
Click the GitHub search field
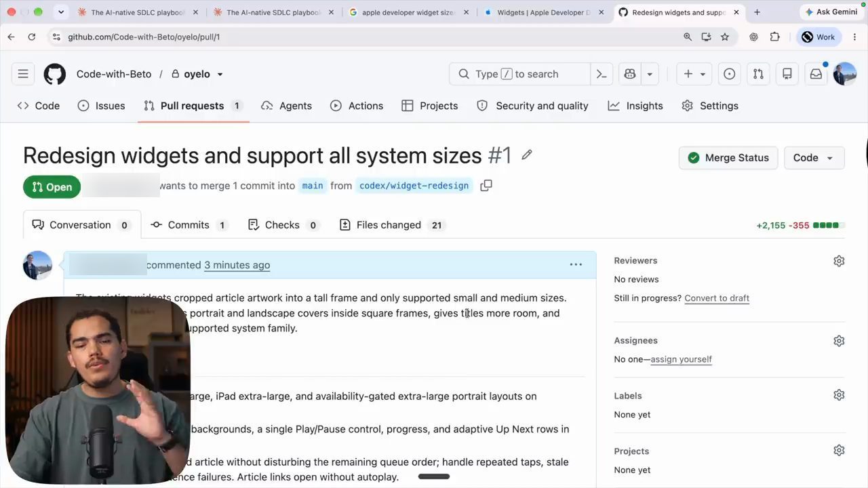click(519, 74)
